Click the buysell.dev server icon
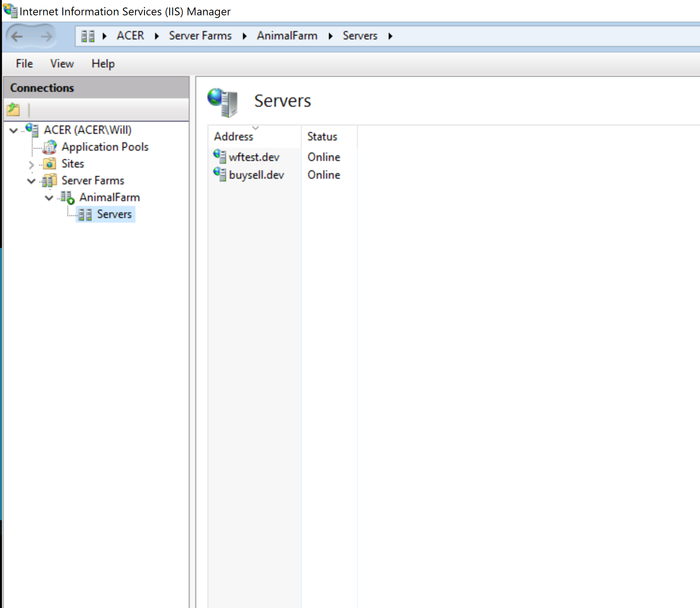This screenshot has width=700, height=608. pyautogui.click(x=219, y=174)
